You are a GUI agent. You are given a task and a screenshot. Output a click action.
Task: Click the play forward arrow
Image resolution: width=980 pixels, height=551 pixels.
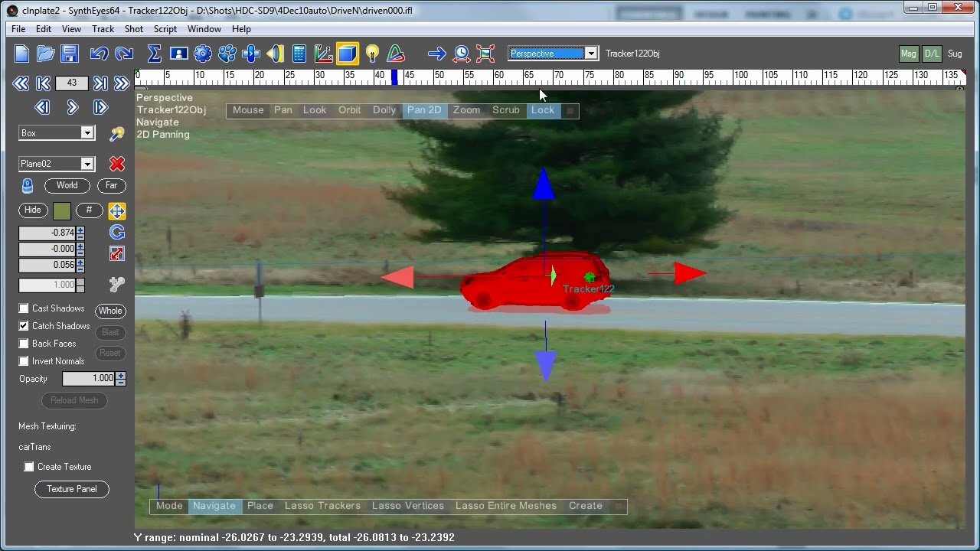pyautogui.click(x=72, y=108)
